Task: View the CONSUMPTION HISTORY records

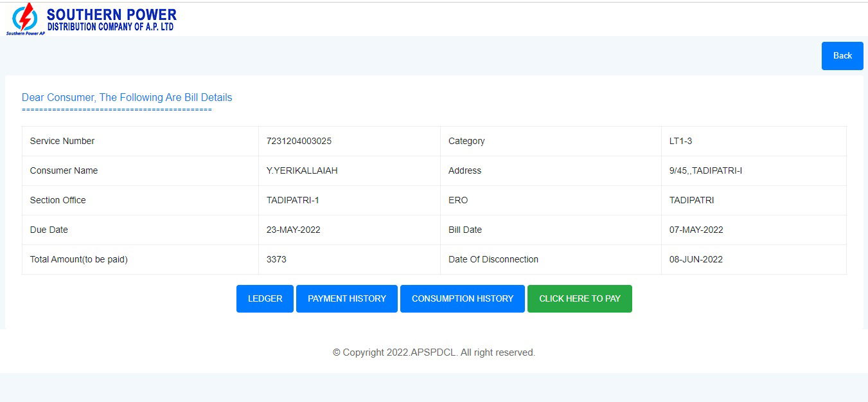Action: [x=462, y=298]
